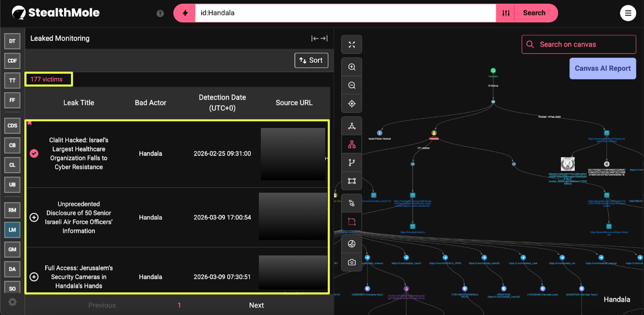644x315 pixels.
Task: Take a canvas snapshot with camera icon
Action: tap(351, 262)
